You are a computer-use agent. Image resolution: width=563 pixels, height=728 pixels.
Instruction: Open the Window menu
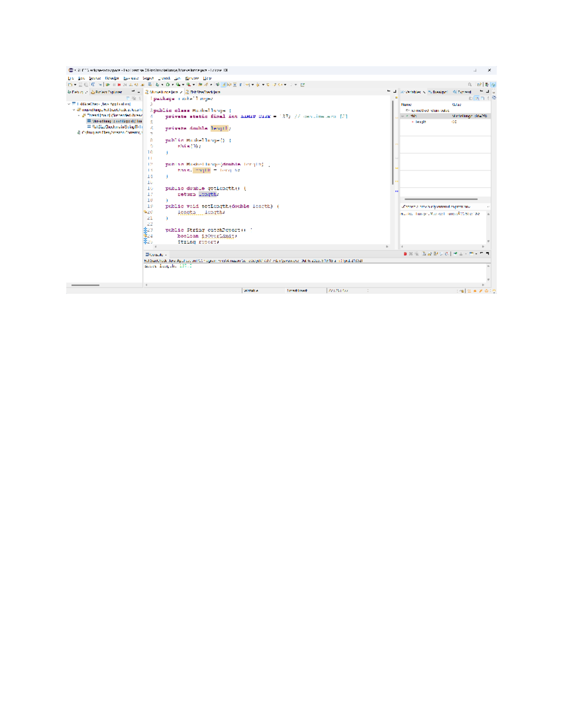(191, 78)
